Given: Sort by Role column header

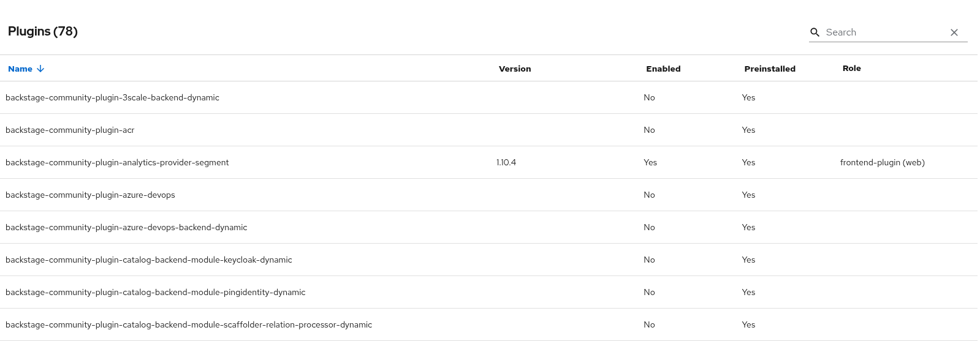Looking at the screenshot, I should click(851, 68).
